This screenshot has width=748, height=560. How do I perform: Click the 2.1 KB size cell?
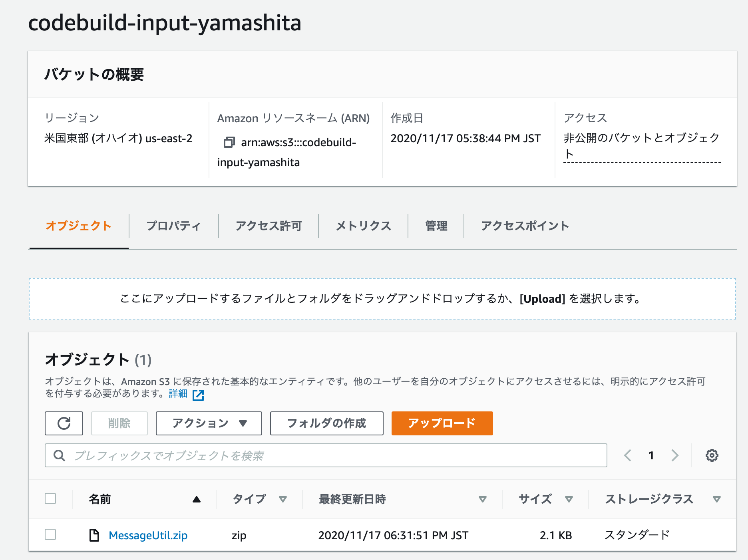556,535
